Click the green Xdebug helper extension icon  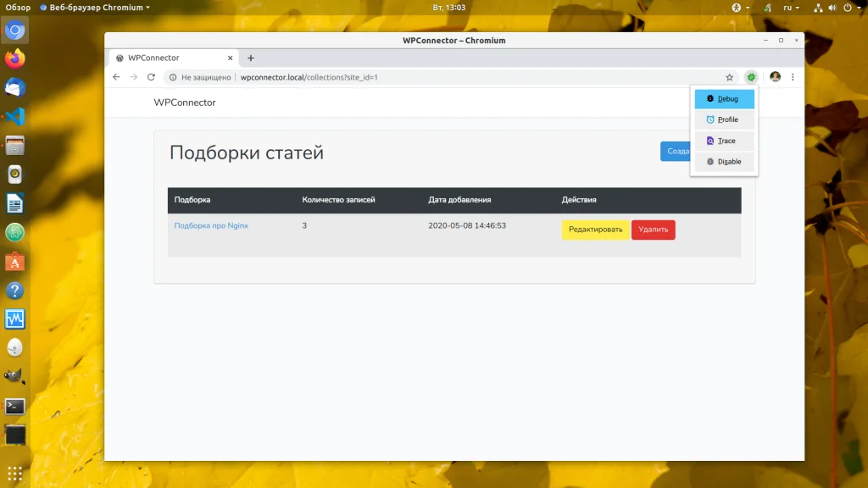click(751, 77)
